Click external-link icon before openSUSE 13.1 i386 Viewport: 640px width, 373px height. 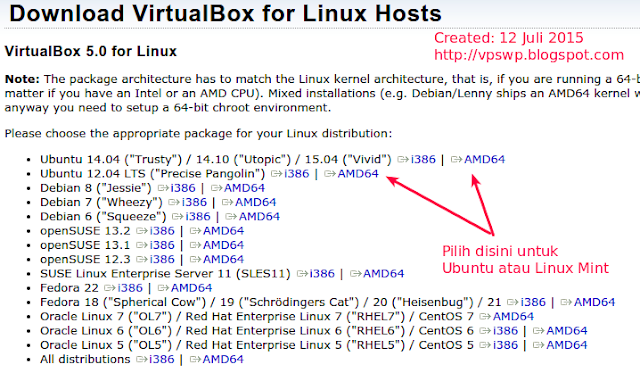click(142, 245)
